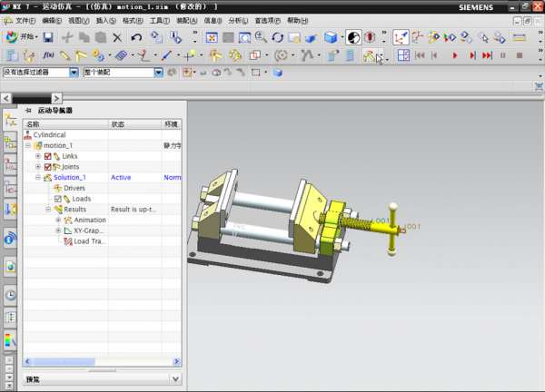Open the 文件 (File) menu
Viewport: 545px width, 392px height.
[25, 21]
